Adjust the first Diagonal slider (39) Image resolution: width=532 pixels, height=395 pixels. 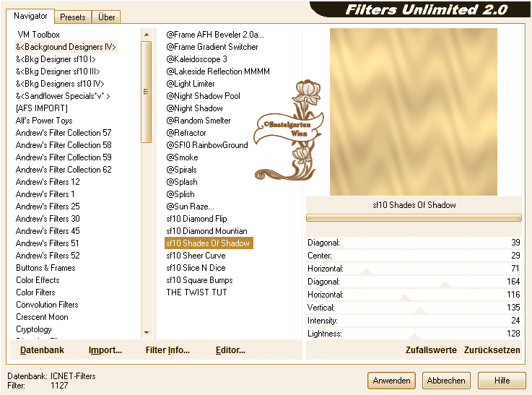(x=414, y=243)
